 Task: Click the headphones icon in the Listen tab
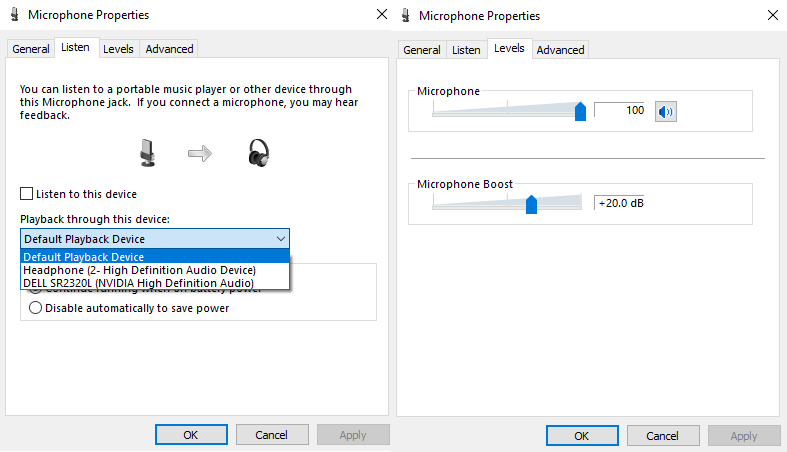[x=259, y=153]
